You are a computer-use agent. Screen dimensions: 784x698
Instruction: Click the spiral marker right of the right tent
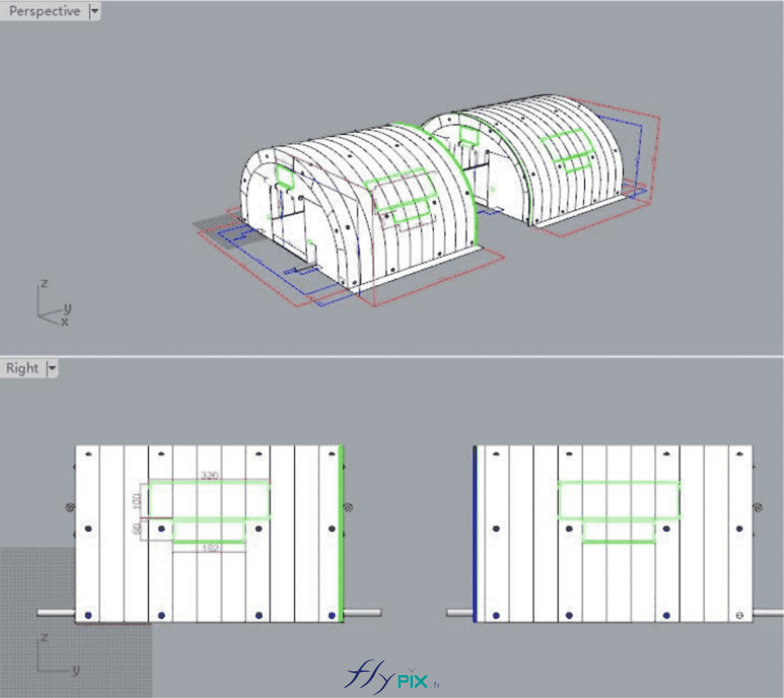tap(758, 507)
